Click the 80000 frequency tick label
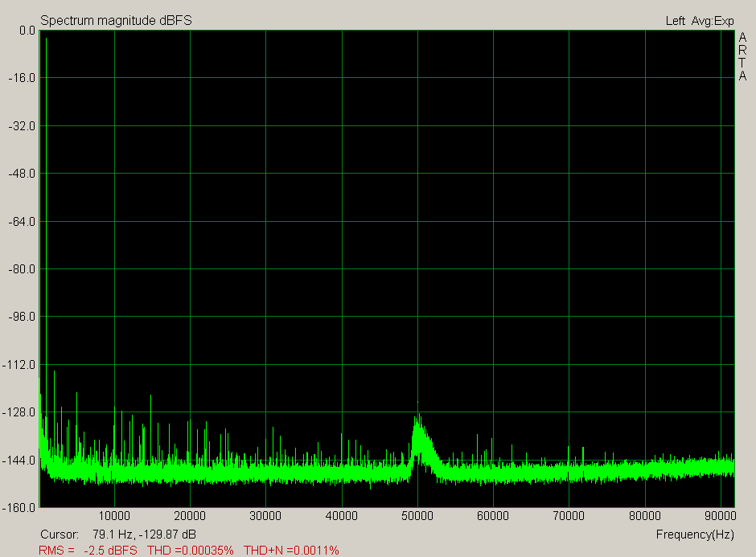 click(645, 516)
